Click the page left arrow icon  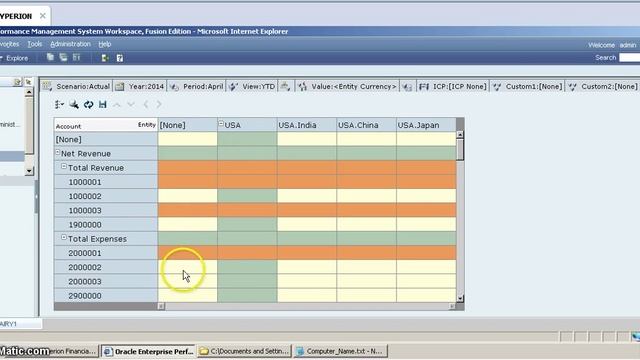145,105
